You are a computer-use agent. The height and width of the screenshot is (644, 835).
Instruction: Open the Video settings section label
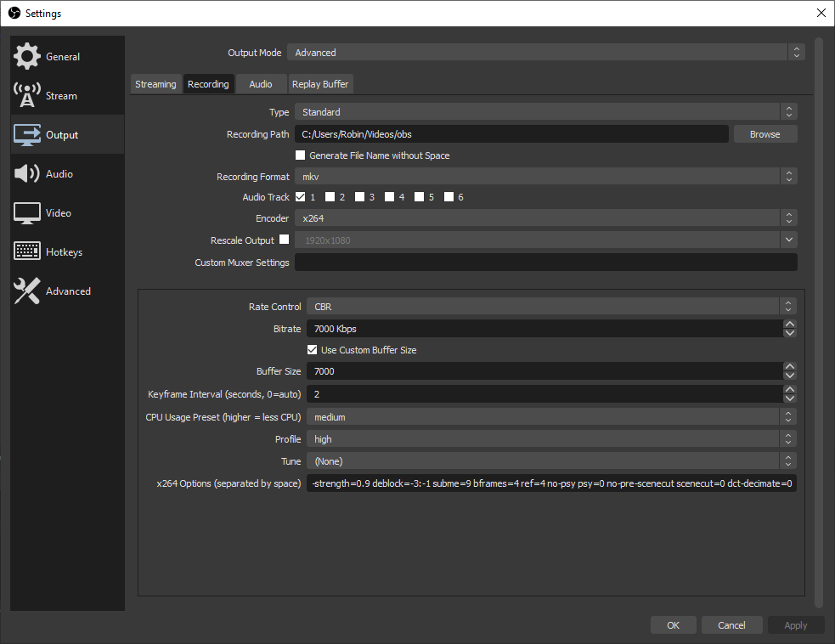pyautogui.click(x=59, y=213)
